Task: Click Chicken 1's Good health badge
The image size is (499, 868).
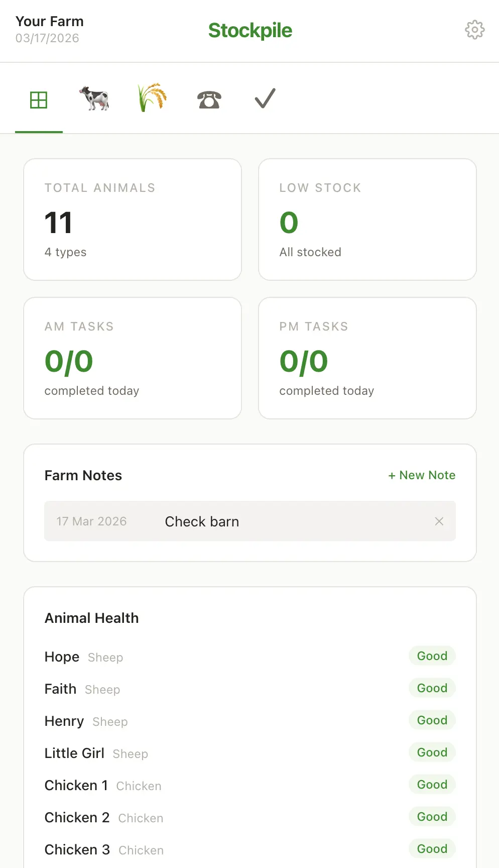Action: point(432,785)
